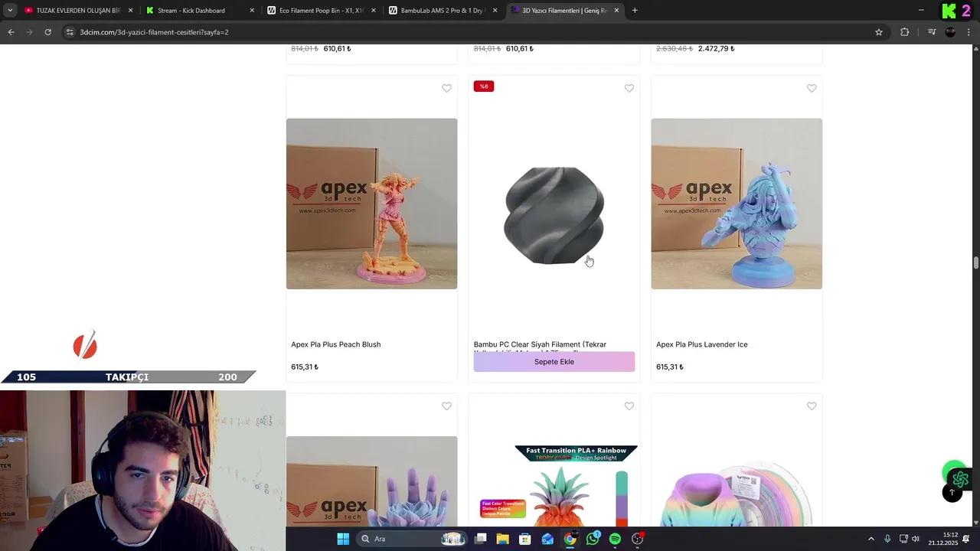The width and height of the screenshot is (980, 551).
Task: Open Task View on the taskbar
Action: [481, 539]
